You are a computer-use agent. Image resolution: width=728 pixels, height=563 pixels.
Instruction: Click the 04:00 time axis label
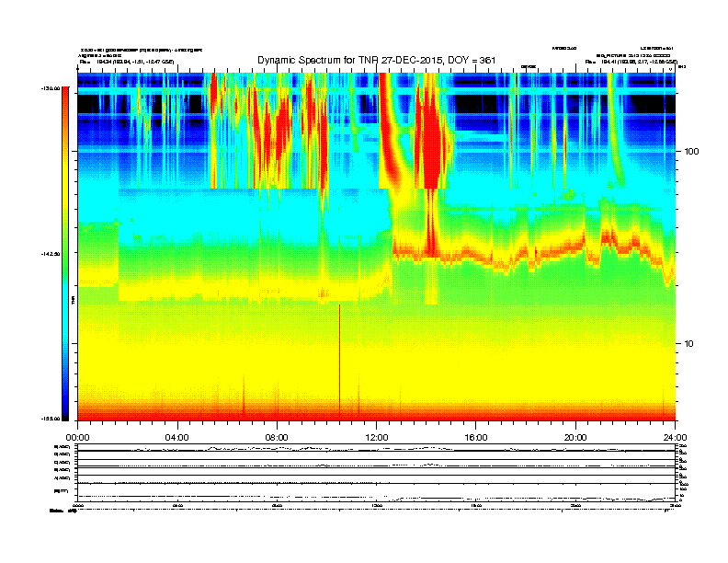176,438
